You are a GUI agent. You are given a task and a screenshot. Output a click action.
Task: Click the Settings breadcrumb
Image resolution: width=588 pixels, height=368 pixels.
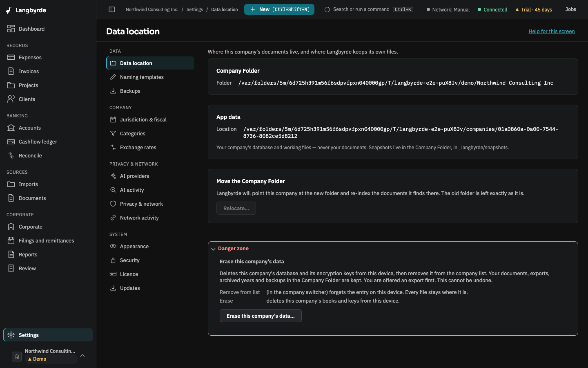(195, 9)
